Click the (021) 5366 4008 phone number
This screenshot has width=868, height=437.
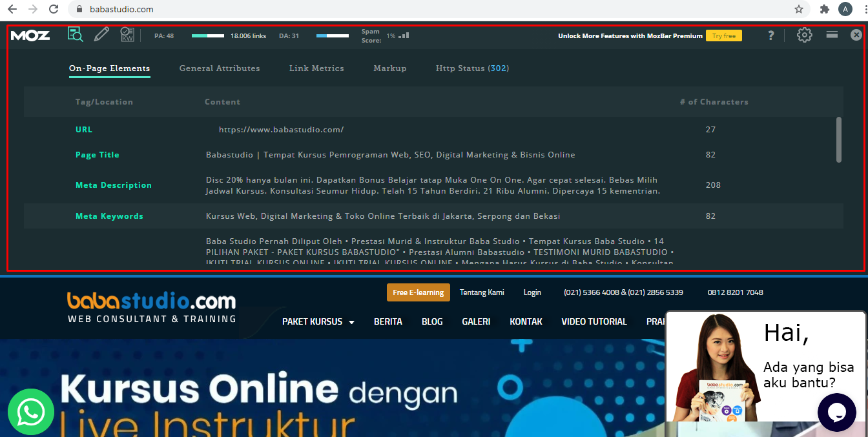(592, 292)
